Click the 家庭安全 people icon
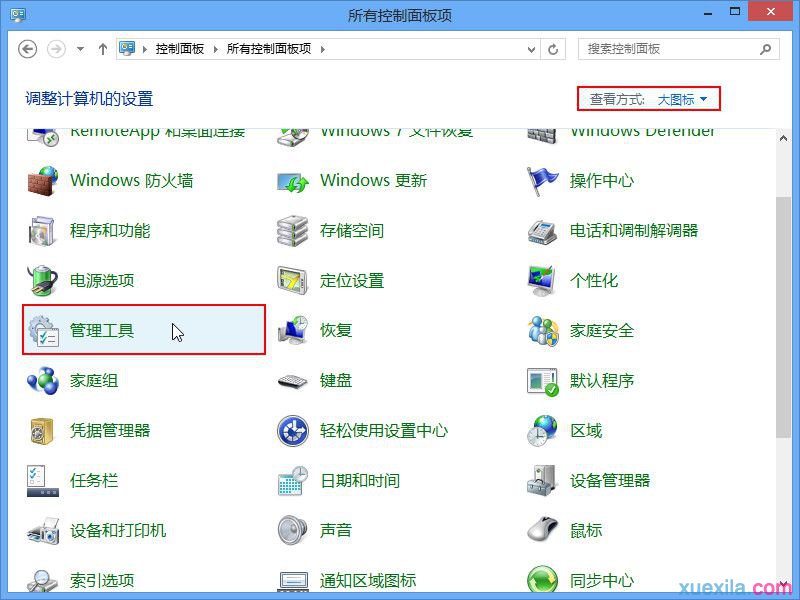 [543, 330]
